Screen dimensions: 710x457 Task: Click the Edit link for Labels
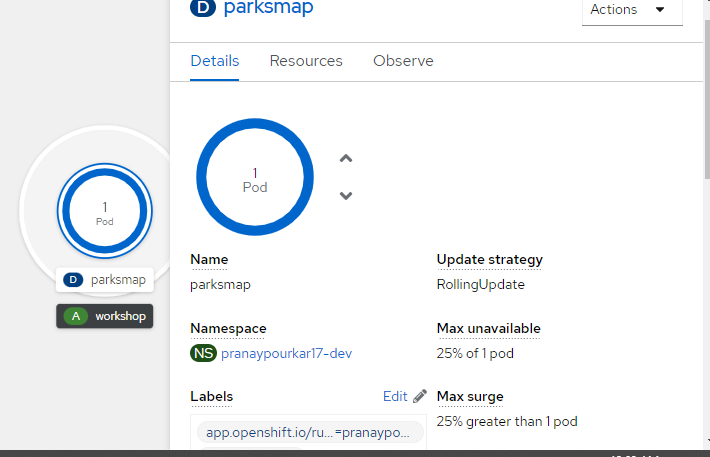[395, 396]
